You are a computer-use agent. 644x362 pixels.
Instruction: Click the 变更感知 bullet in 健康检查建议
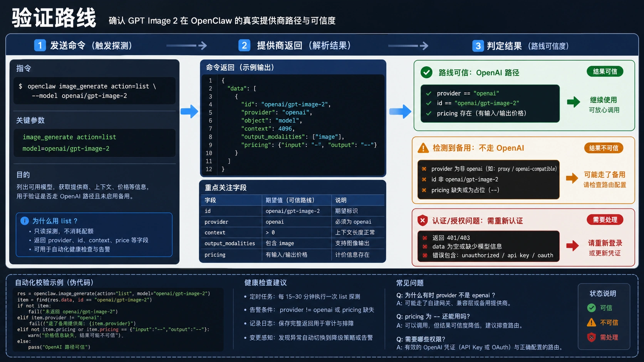pos(309,338)
